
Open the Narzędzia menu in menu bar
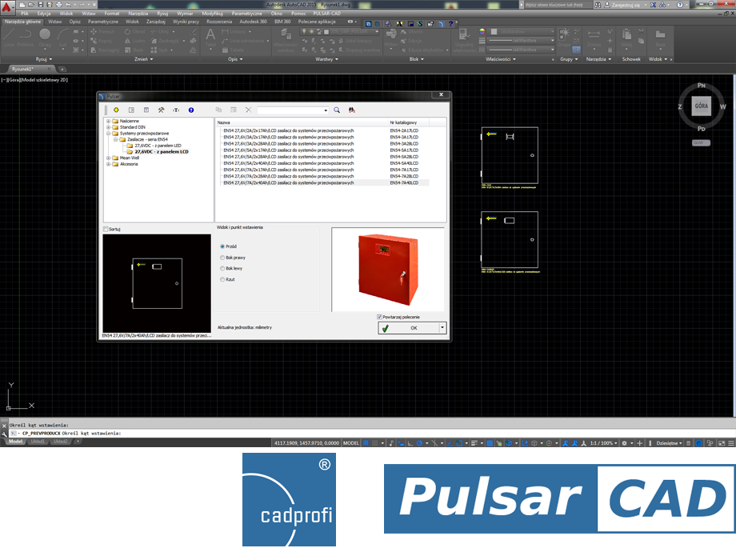[x=138, y=14]
